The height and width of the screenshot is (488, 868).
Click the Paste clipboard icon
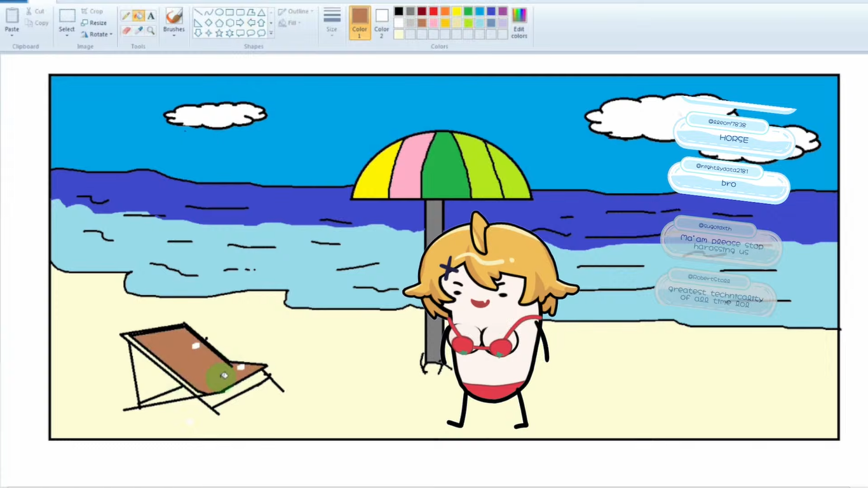[x=11, y=15]
